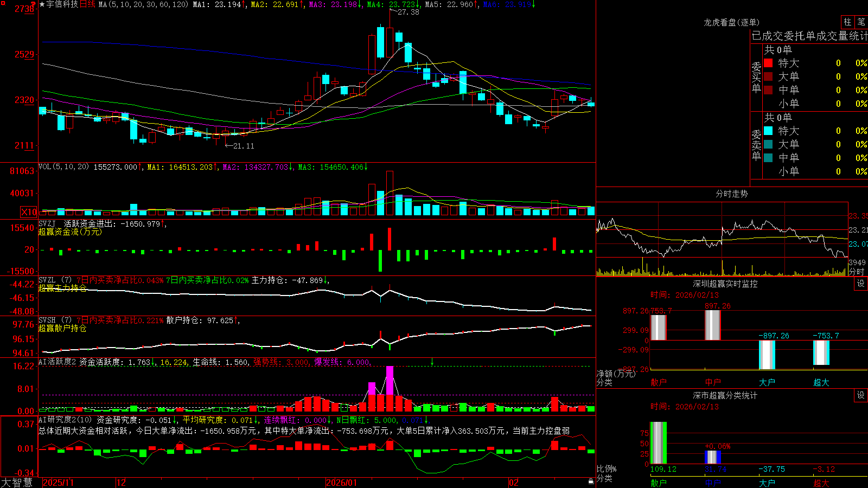Click the 强势线: 3.000 label
This screenshot has width=868, height=488.
tap(280, 362)
